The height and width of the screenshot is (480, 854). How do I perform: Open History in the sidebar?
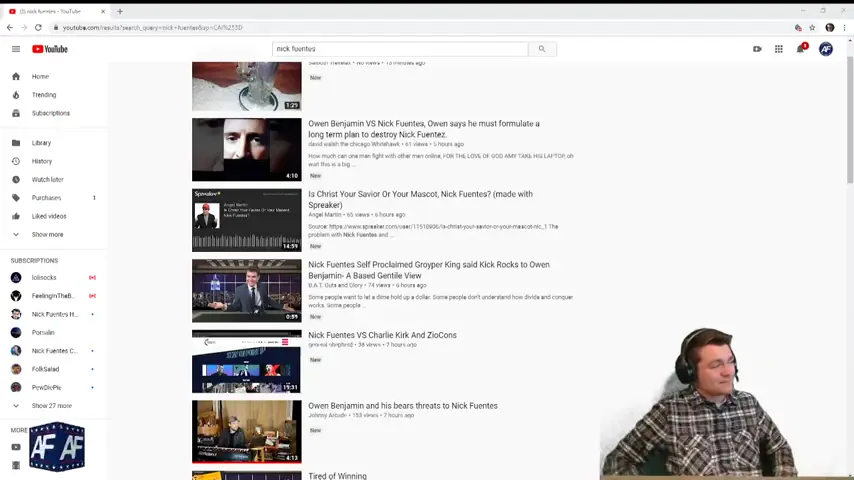(x=42, y=161)
